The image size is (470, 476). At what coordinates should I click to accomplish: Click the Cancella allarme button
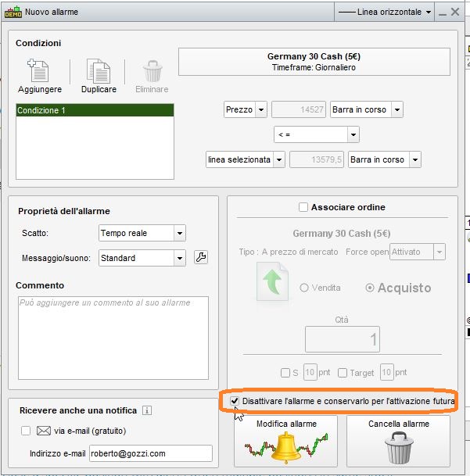point(398,441)
